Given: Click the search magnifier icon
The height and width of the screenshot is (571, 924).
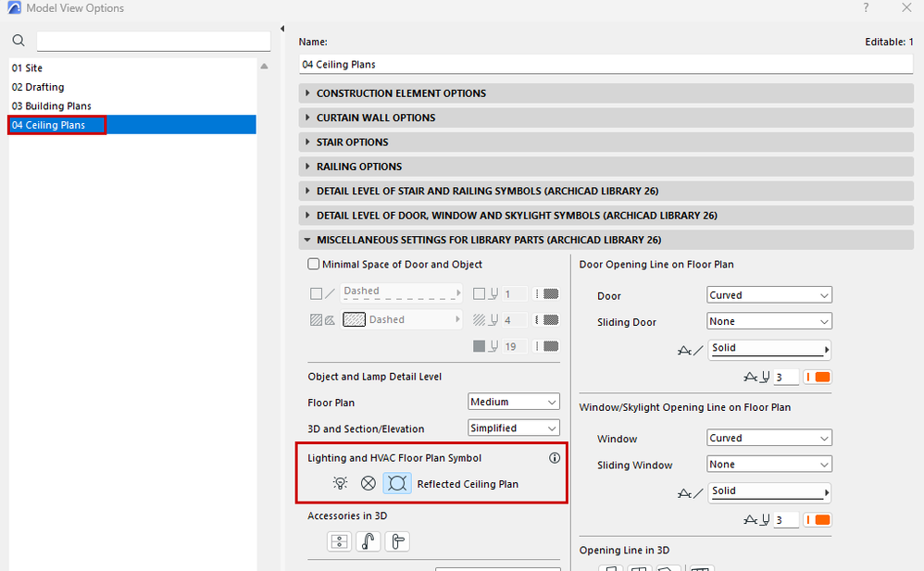Looking at the screenshot, I should tap(19, 41).
